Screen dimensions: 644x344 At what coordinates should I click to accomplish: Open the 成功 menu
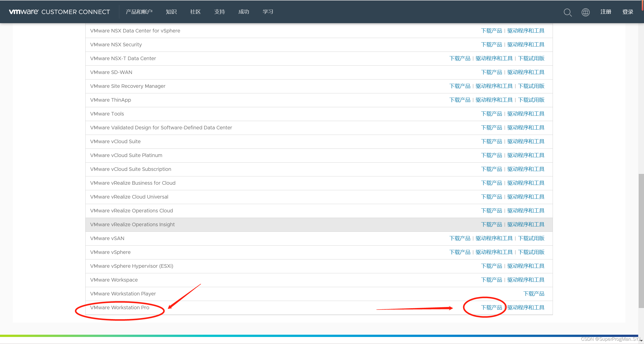[244, 12]
